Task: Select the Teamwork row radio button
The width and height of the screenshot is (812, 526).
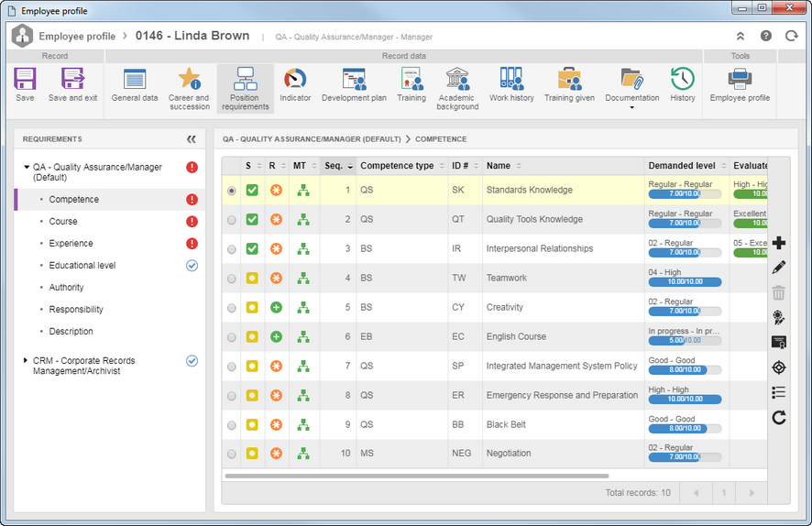Action: [x=232, y=279]
